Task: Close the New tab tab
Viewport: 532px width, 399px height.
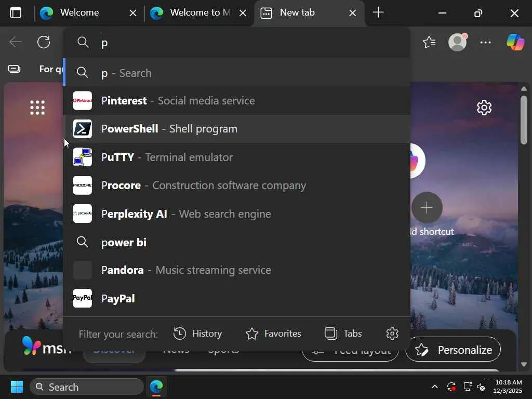Action: click(353, 13)
